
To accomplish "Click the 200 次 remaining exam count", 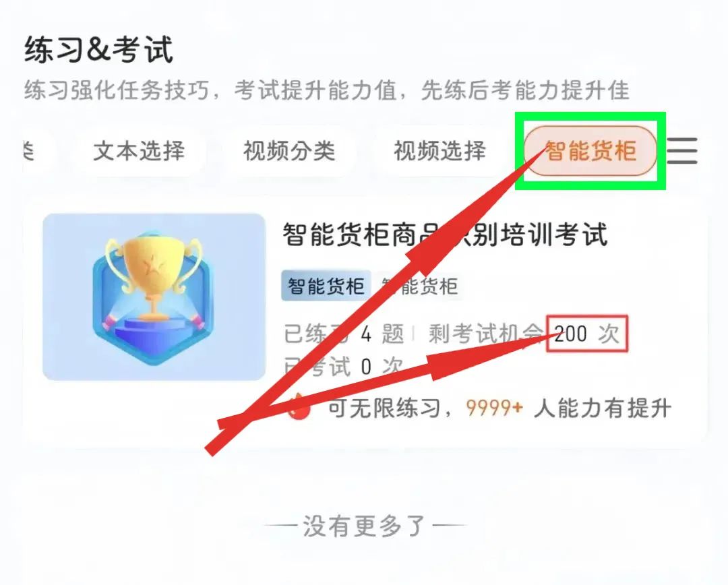I will coord(587,334).
